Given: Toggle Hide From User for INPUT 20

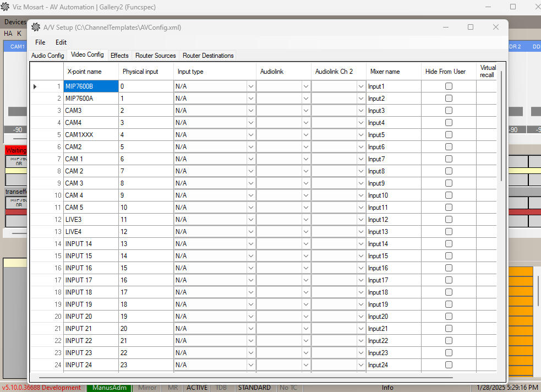Looking at the screenshot, I should click(449, 317).
